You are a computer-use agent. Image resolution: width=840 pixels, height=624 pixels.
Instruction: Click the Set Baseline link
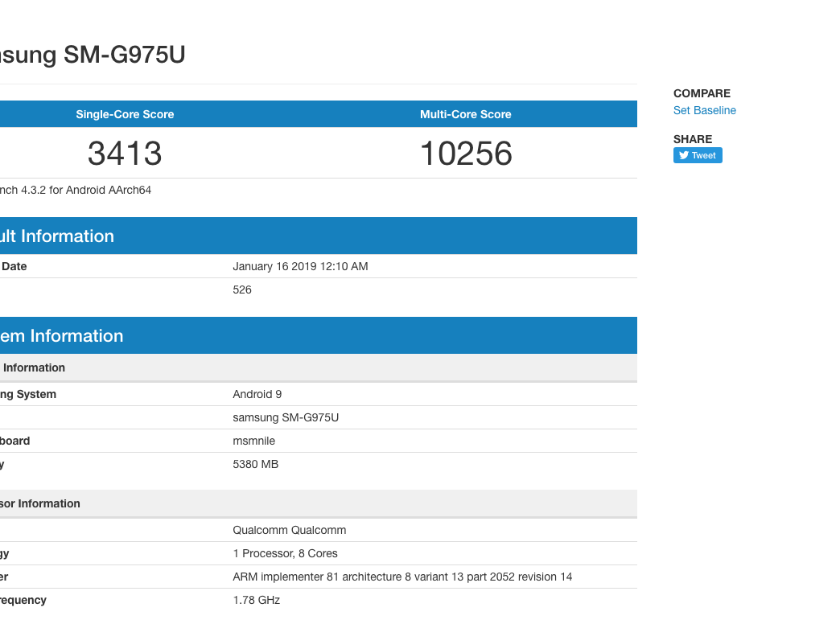click(704, 110)
